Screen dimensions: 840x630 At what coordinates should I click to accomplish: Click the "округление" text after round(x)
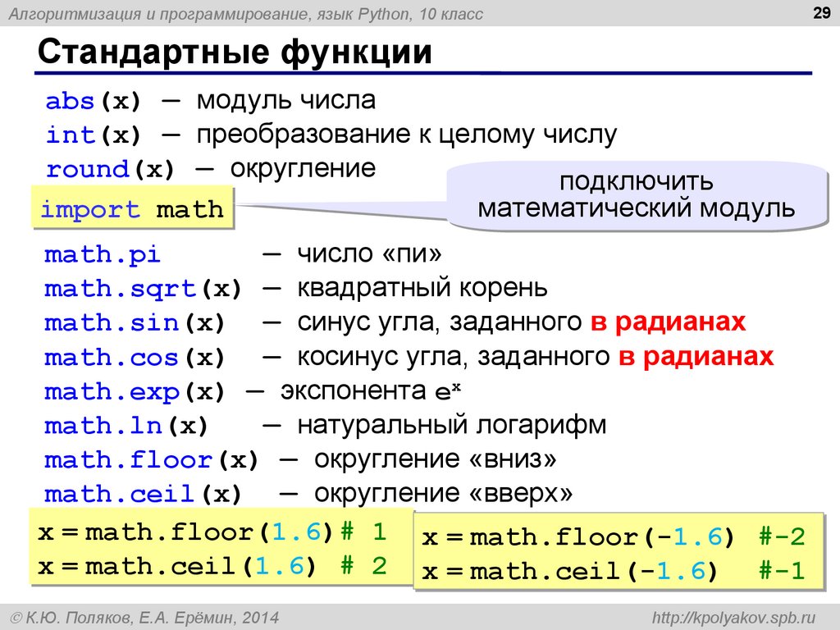pyautogui.click(x=304, y=169)
